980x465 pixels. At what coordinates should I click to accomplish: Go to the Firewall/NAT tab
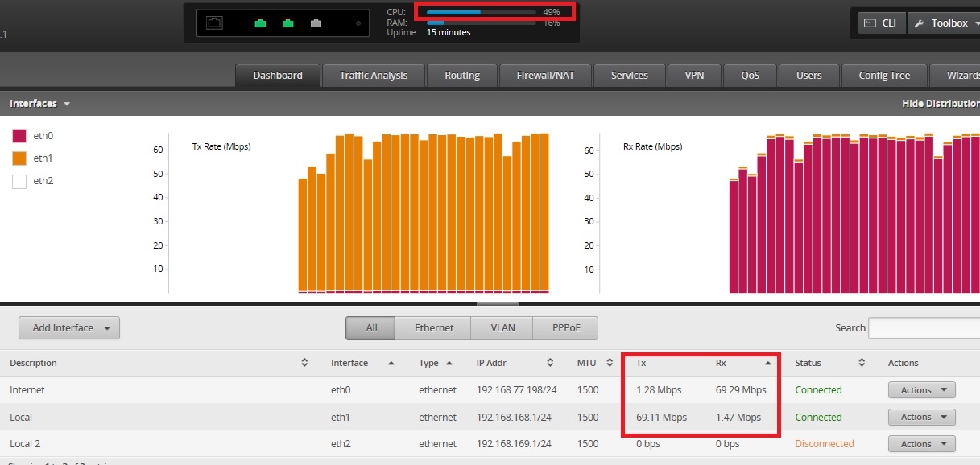point(546,76)
